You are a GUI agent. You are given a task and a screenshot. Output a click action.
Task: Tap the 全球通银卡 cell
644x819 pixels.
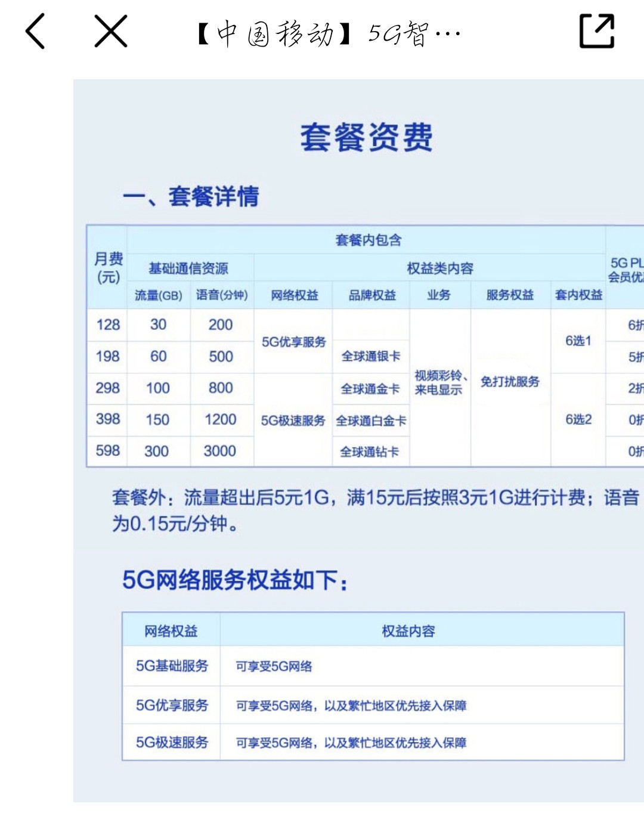click(371, 356)
